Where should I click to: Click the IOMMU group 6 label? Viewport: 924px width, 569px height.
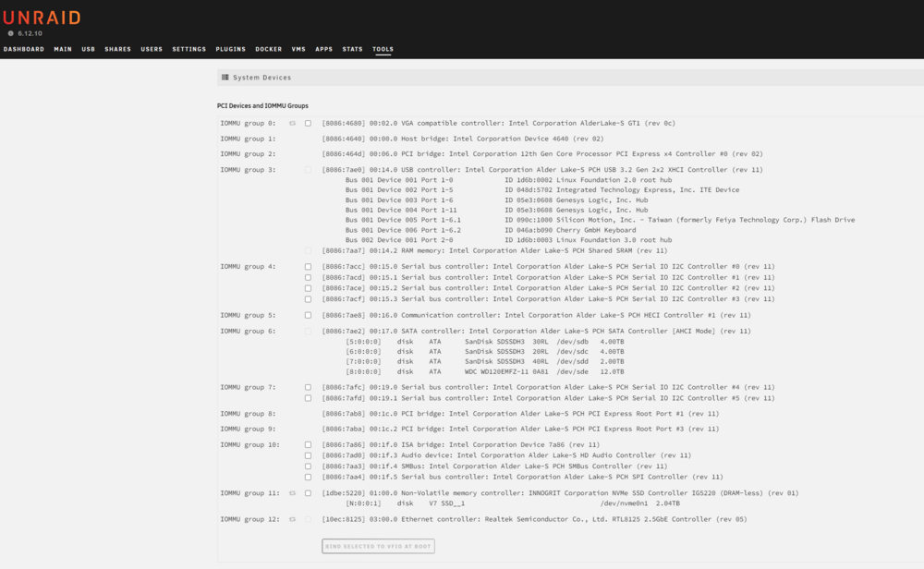click(x=248, y=331)
